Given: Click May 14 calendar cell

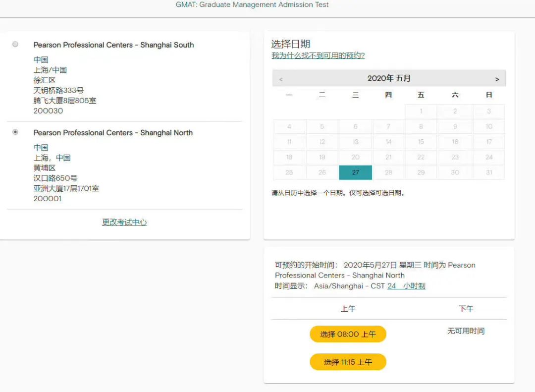Looking at the screenshot, I should [388, 142].
